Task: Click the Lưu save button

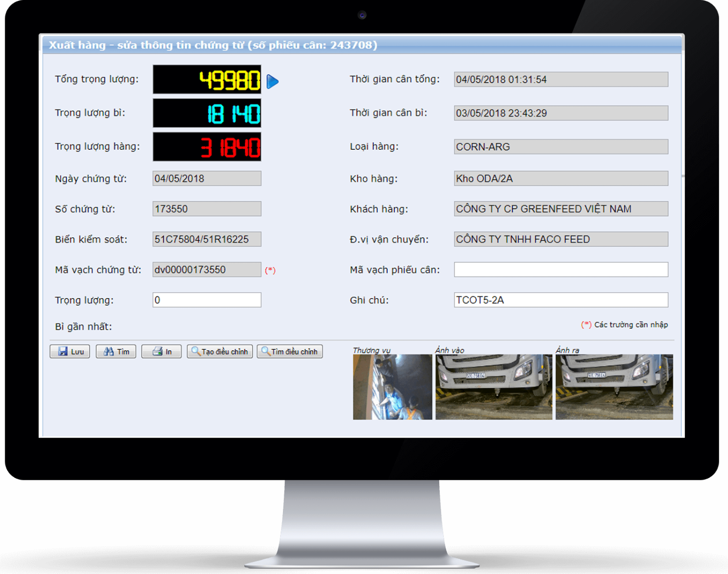Action: 70,352
